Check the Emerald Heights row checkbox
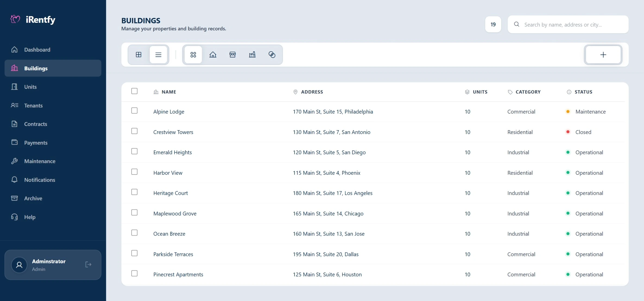The width and height of the screenshot is (644, 301). (134, 151)
